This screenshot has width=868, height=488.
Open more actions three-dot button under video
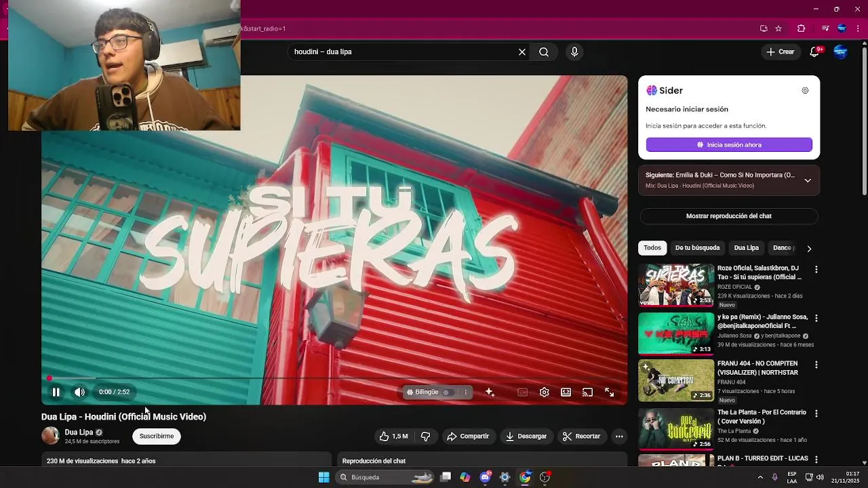619,436
